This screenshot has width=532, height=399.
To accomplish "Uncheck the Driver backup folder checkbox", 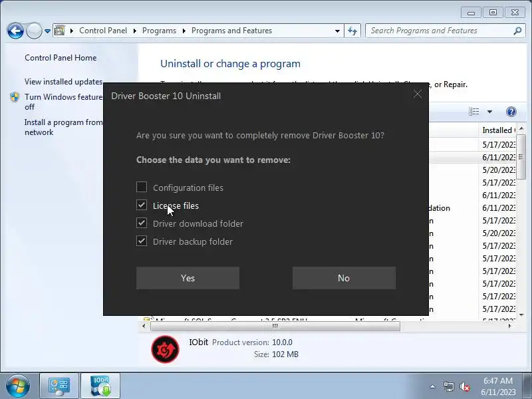I will (142, 241).
